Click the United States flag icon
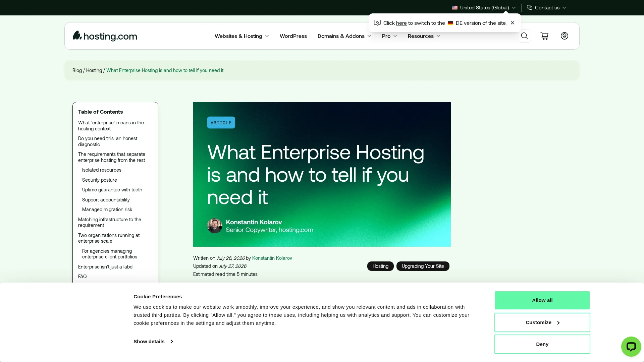This screenshot has width=644, height=362. (x=455, y=8)
